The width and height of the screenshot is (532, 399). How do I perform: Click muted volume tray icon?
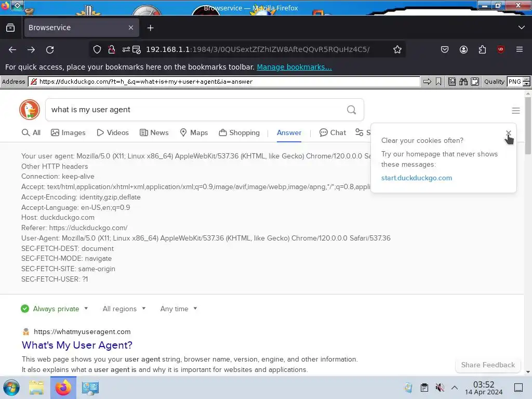pyautogui.click(x=440, y=388)
